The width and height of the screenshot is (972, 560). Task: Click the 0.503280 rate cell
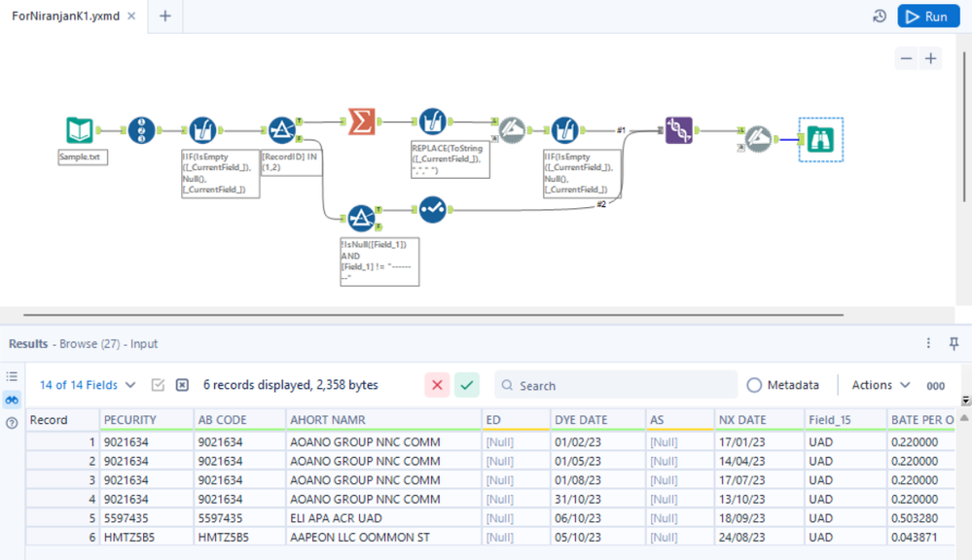pyautogui.click(x=920, y=518)
